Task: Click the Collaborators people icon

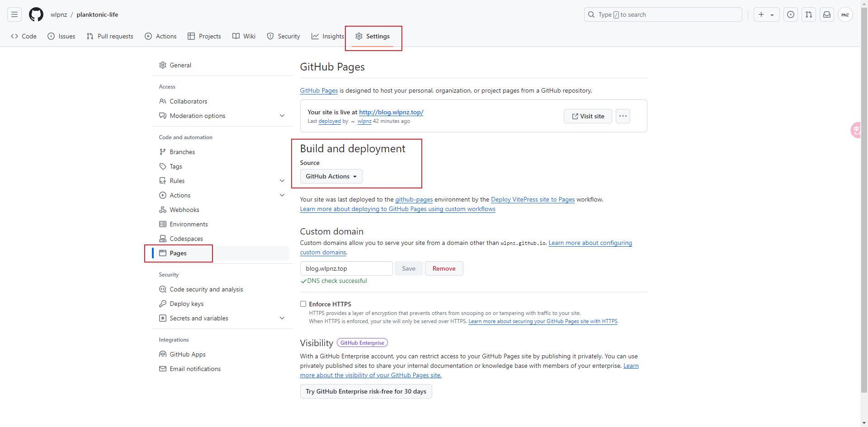Action: (x=163, y=101)
